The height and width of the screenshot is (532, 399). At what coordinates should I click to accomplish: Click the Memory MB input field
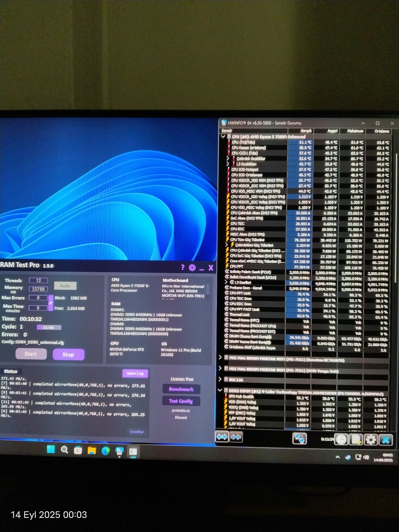[38, 289]
